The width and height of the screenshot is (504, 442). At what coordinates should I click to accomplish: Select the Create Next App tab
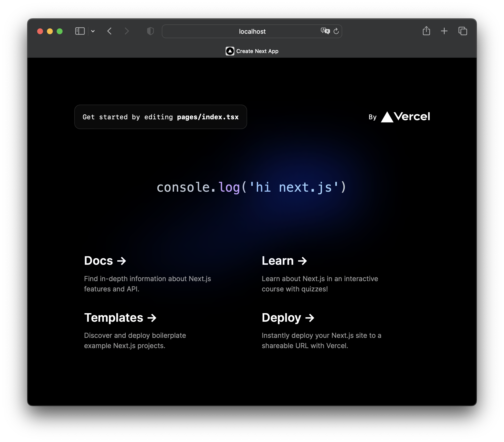252,51
